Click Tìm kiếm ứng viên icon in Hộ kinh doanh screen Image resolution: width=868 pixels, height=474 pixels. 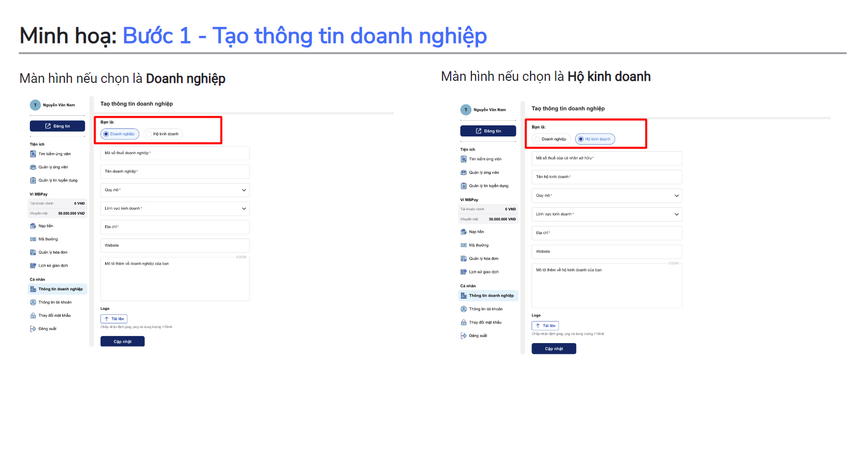tap(463, 159)
